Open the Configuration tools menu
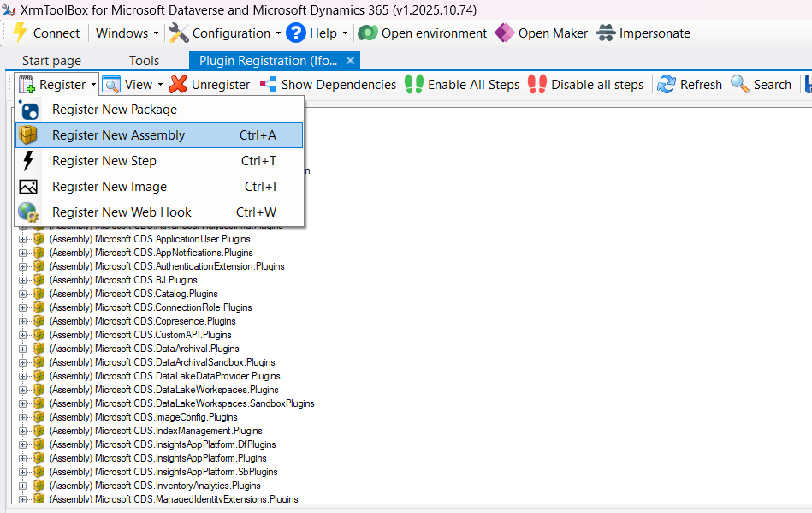The height and width of the screenshot is (513, 812). coord(224,33)
